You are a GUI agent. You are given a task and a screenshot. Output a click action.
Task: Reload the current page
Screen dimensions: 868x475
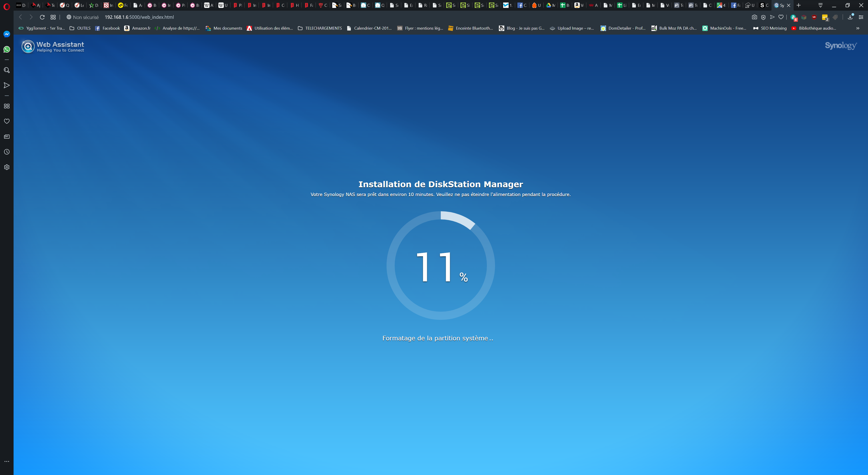coord(42,17)
